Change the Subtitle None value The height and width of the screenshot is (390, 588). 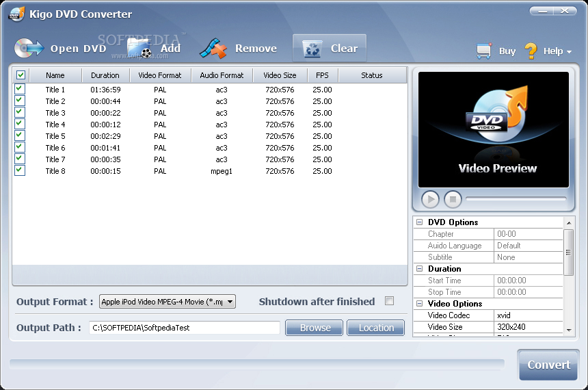click(528, 257)
